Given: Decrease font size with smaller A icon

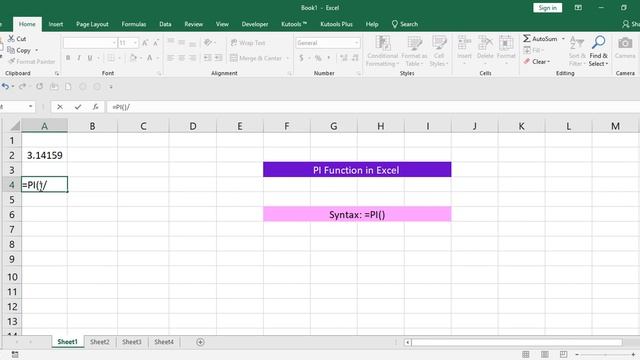Looking at the screenshot, I should pos(156,43).
